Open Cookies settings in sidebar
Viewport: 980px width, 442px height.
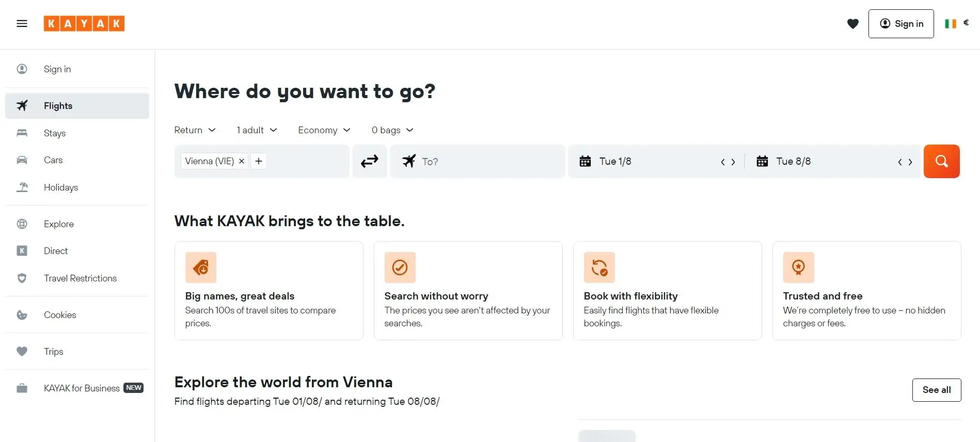pos(77,315)
